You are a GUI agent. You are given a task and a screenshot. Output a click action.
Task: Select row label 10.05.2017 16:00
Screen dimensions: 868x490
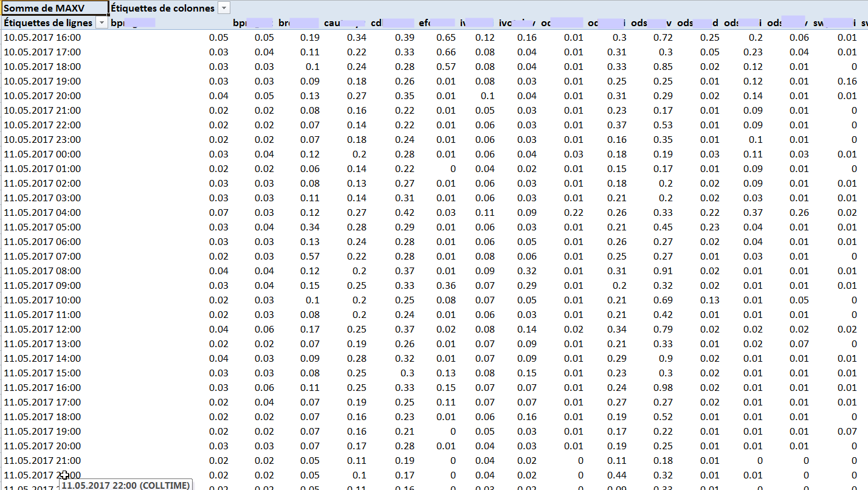pyautogui.click(x=43, y=38)
